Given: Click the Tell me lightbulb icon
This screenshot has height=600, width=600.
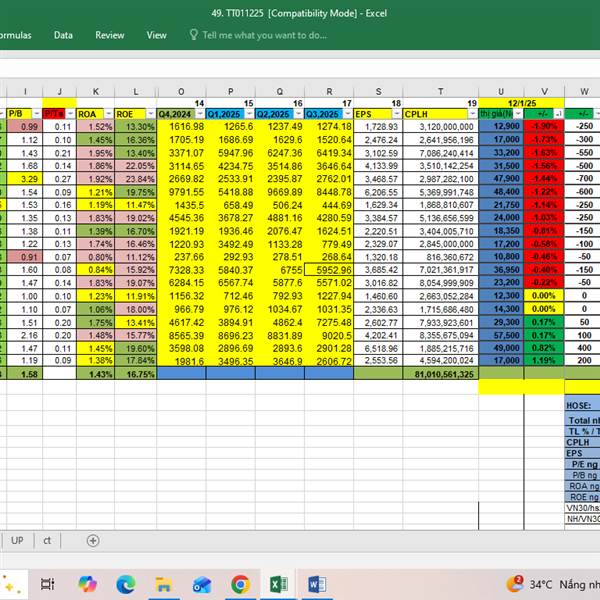Looking at the screenshot, I should coord(194,35).
